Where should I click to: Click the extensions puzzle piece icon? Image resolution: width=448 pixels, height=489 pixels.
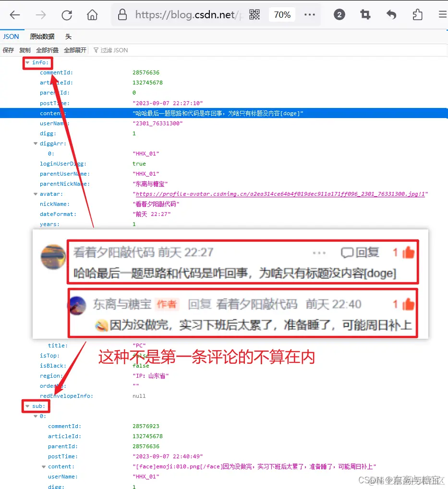tap(417, 14)
